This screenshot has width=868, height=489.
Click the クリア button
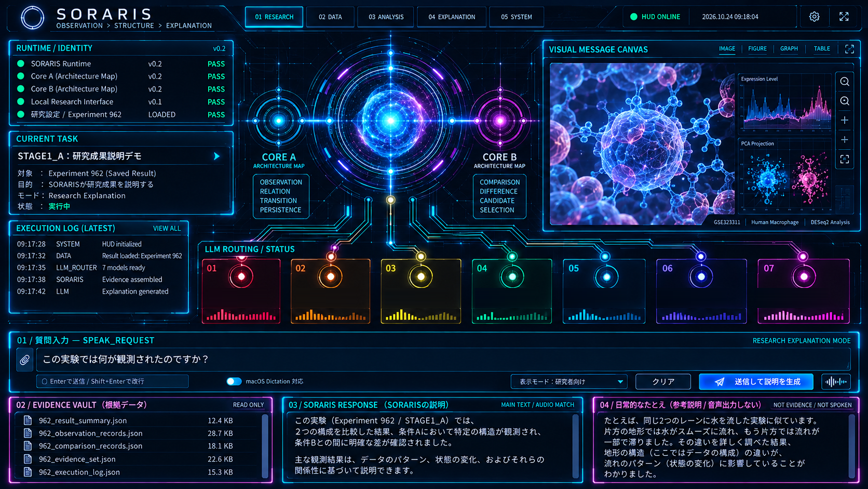[663, 381]
